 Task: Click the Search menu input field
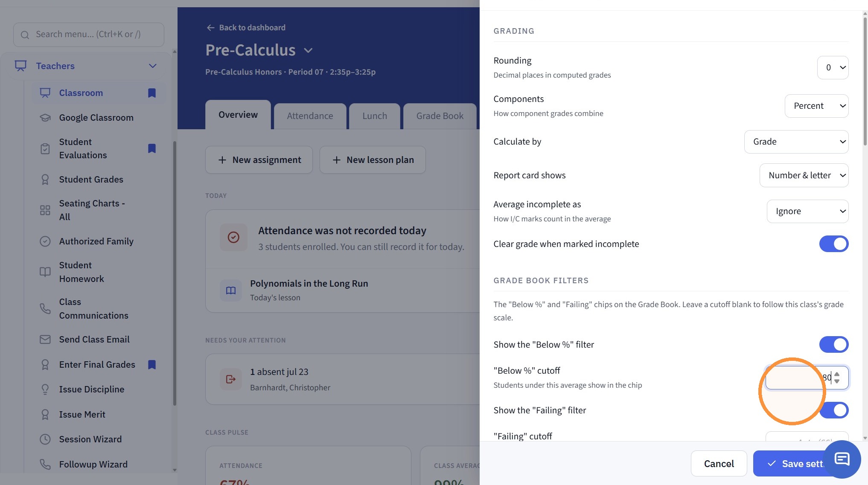[x=89, y=35]
